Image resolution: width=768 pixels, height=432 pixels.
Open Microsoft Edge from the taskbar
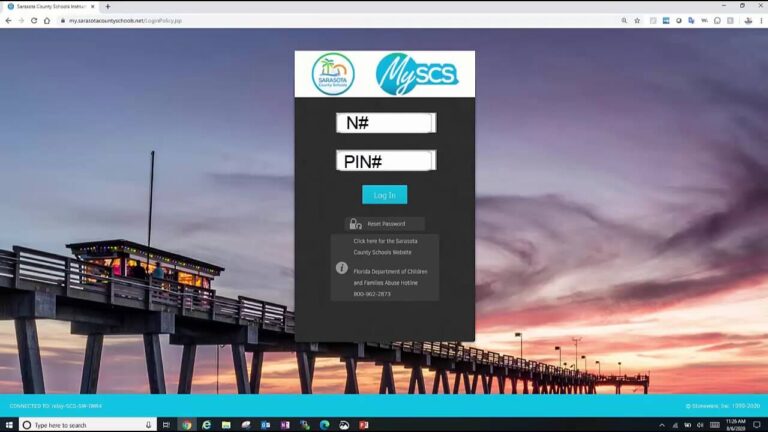[x=324, y=425]
